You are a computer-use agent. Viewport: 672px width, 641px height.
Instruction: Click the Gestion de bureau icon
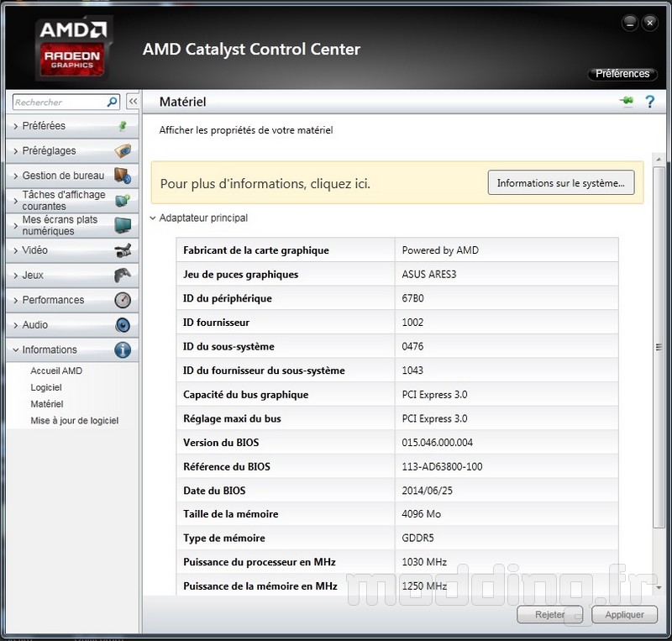click(123, 176)
